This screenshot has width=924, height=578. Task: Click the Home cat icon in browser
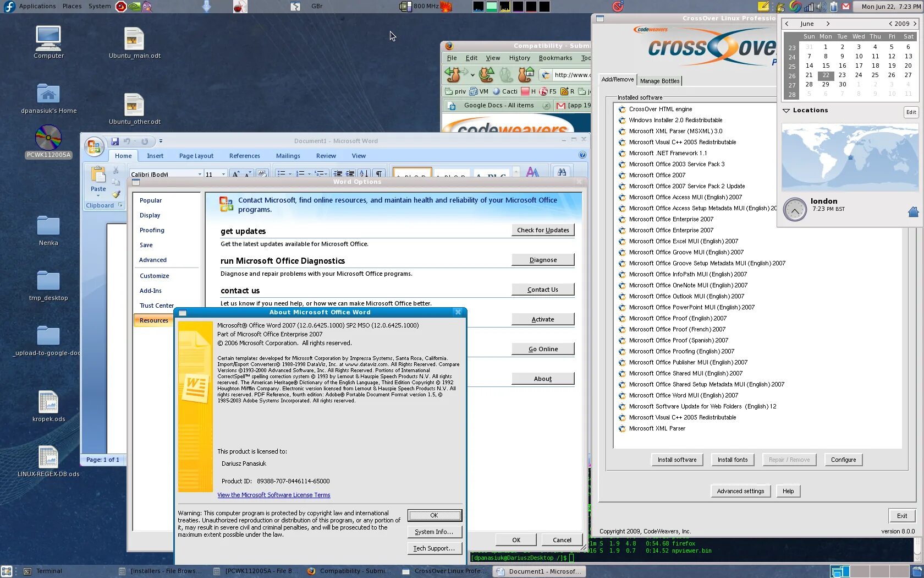coord(526,74)
